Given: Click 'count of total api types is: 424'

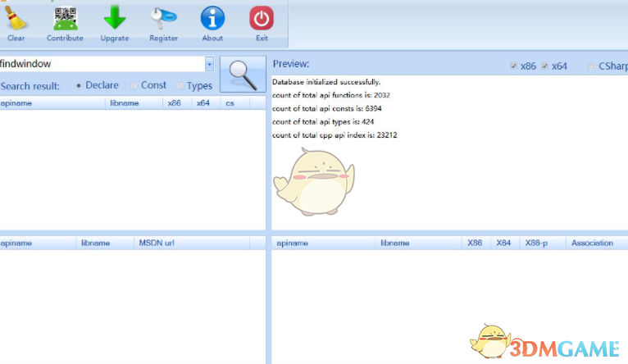Looking at the screenshot, I should click(323, 121).
